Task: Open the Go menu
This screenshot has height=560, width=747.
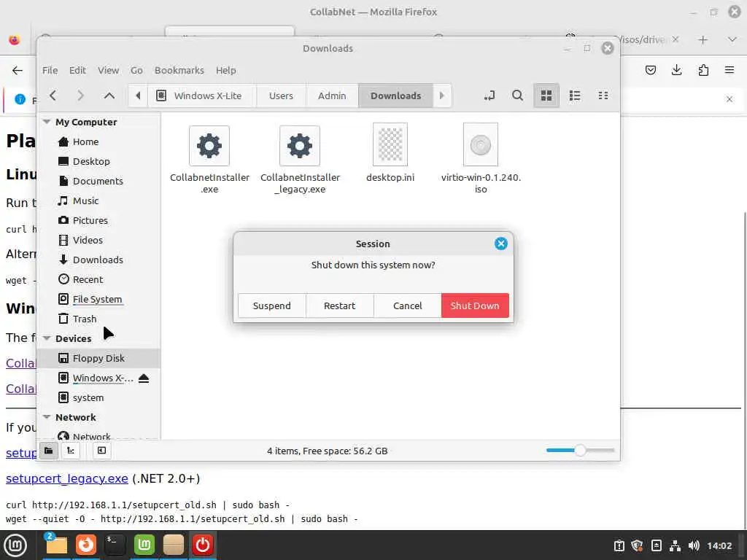Action: 136,70
